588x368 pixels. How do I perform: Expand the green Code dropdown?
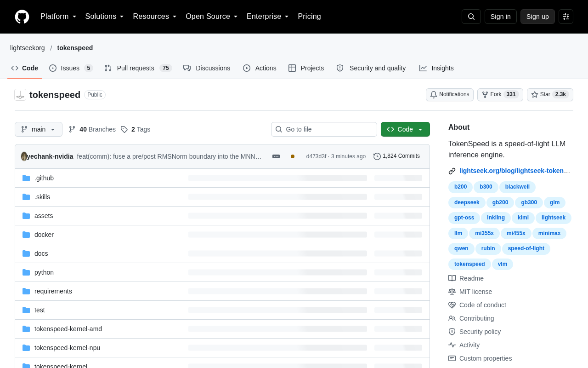(x=405, y=129)
